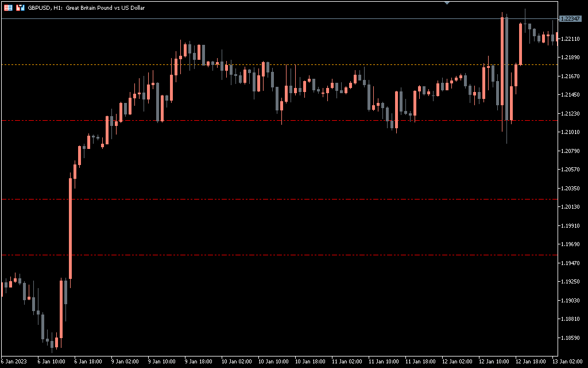This screenshot has width=588, height=368.
Task: Click the 11 Jan 02:00 time label
Action: (x=349, y=362)
